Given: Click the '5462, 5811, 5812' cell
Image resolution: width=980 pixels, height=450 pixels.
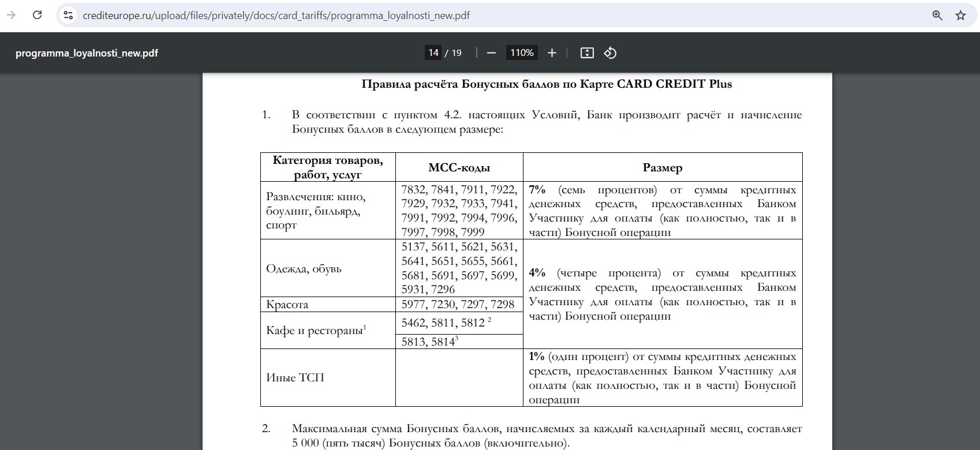Looking at the screenshot, I should (x=459, y=323).
